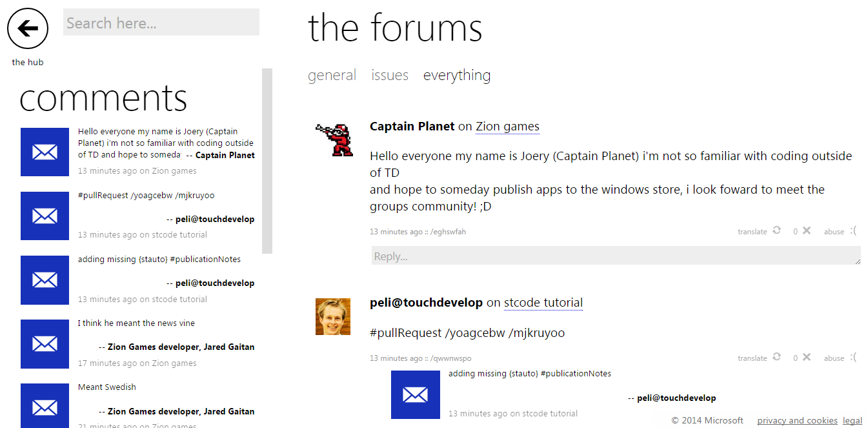
Task: Click the X vote icon on Captain Planet post
Action: (807, 230)
